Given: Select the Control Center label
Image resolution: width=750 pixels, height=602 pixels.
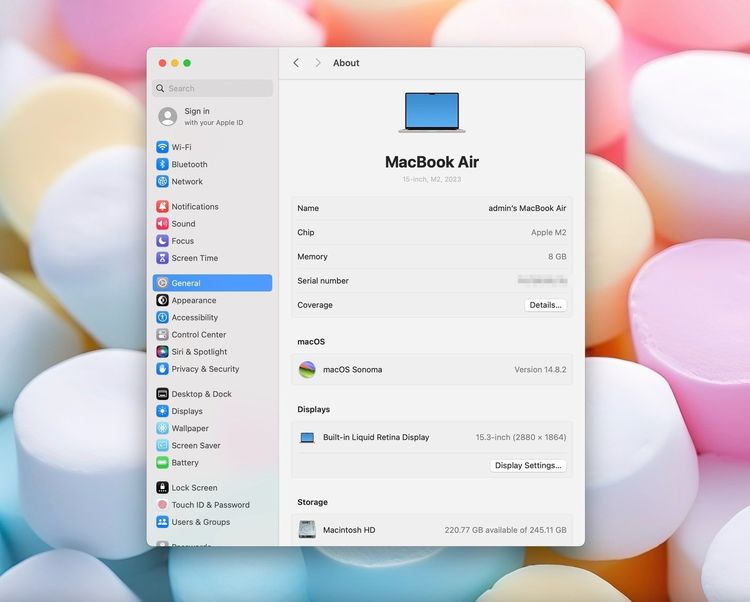Looking at the screenshot, I should [199, 334].
